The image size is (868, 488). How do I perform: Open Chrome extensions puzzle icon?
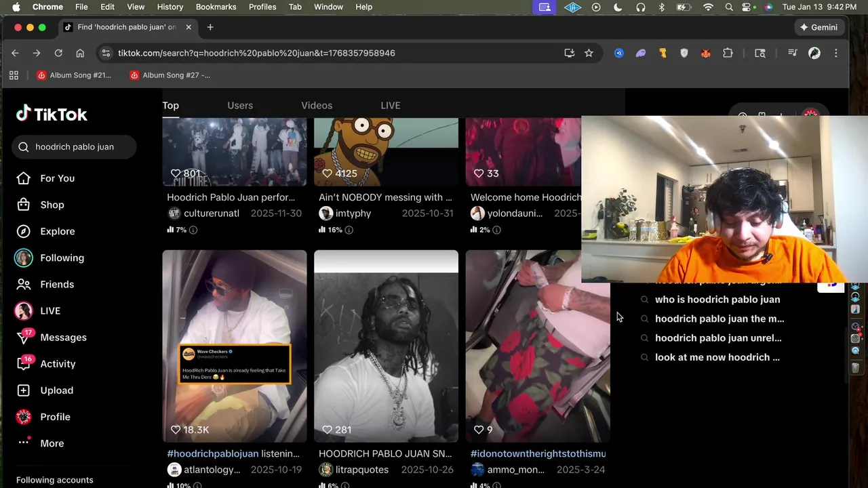click(728, 53)
